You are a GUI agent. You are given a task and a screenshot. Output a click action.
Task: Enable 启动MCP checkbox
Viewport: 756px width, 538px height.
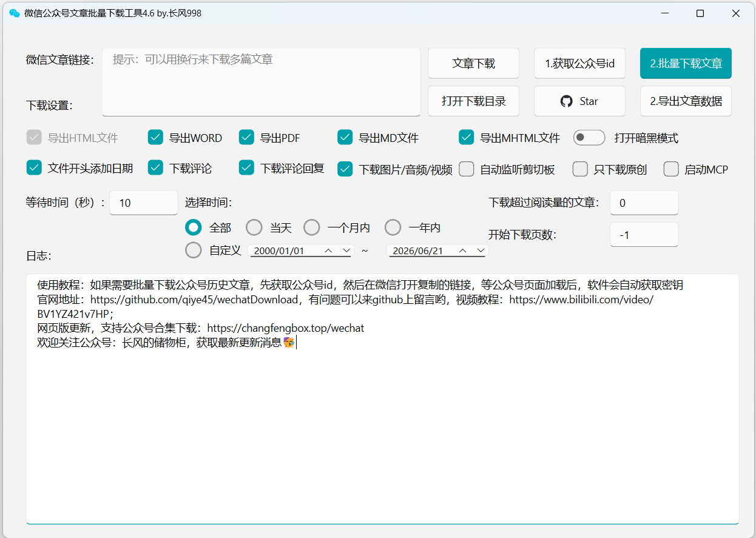tap(671, 169)
